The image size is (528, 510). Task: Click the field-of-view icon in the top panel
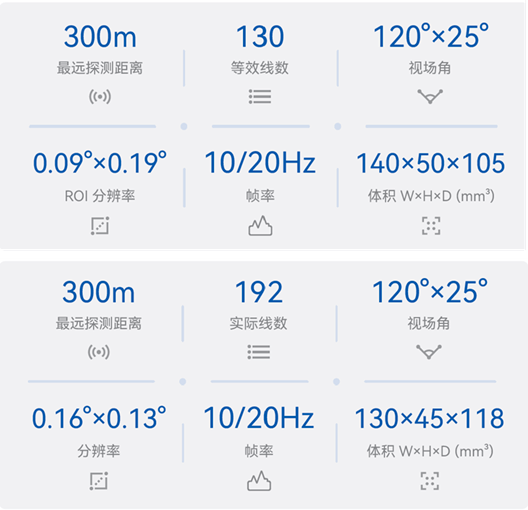[x=430, y=97]
